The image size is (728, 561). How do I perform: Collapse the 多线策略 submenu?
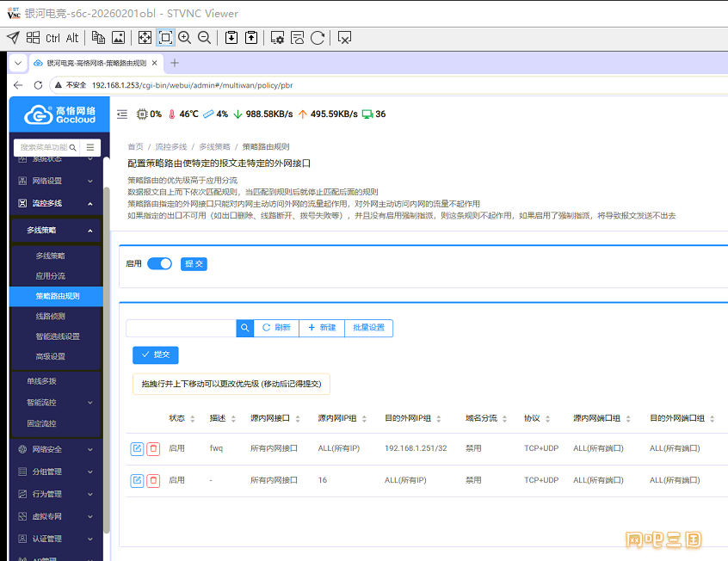pos(56,230)
